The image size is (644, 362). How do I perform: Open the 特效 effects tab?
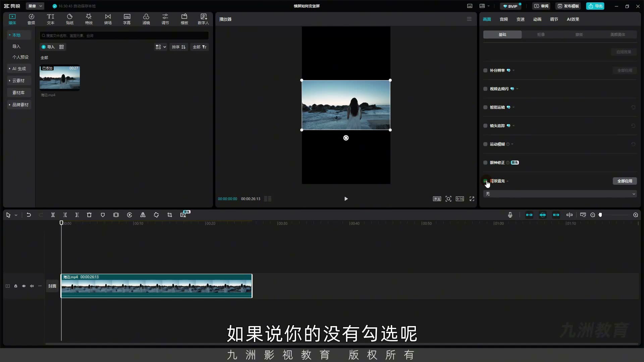tap(89, 19)
